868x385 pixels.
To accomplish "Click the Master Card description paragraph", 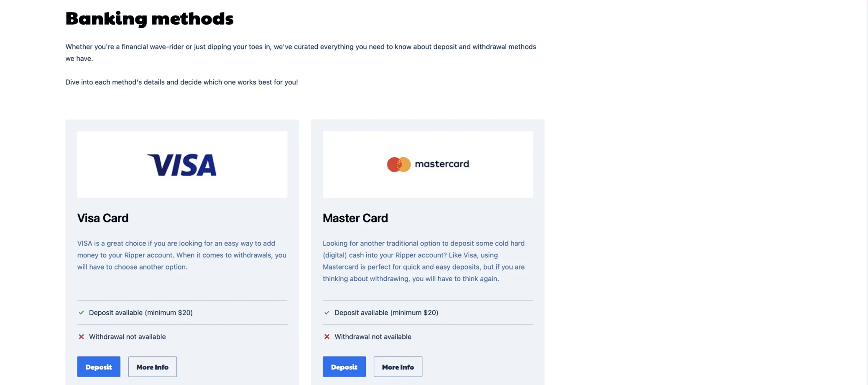I will [x=424, y=261].
